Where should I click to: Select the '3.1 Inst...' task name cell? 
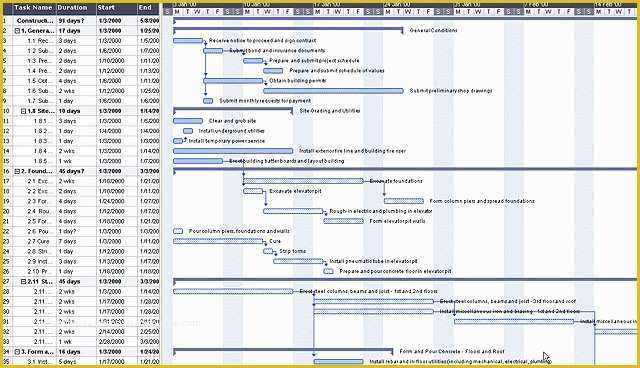[x=35, y=361]
